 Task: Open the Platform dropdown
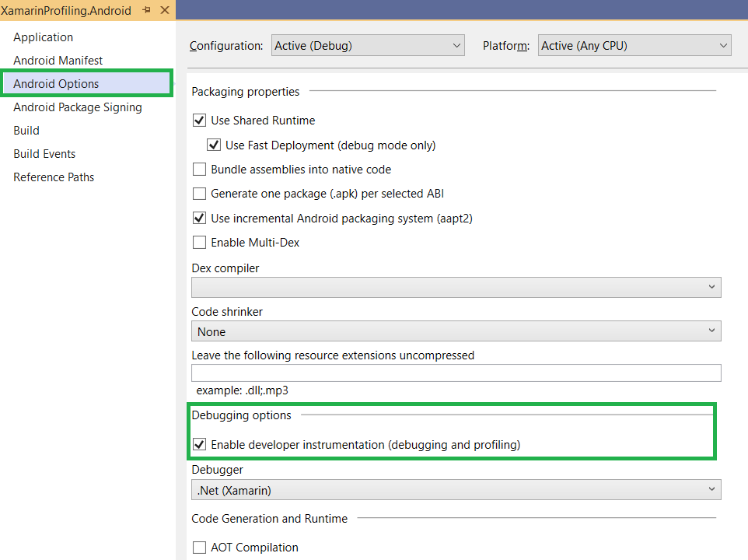point(634,45)
